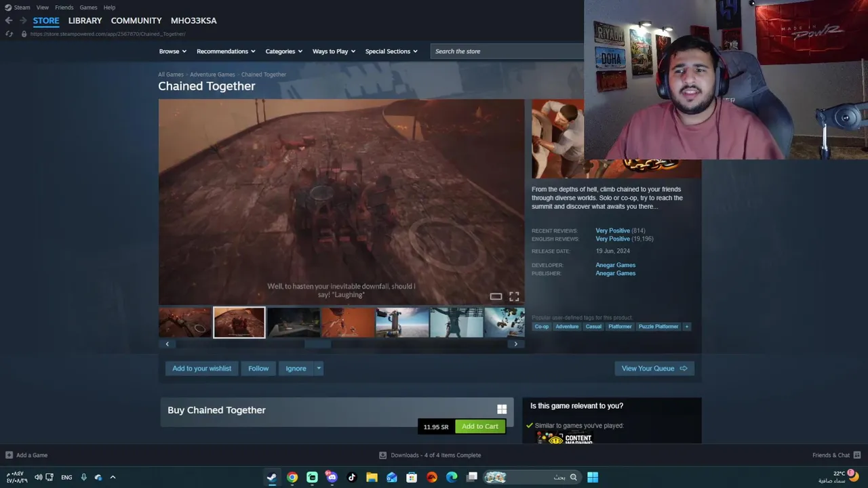Open View Your Queue
Screen dimensions: 868x488
654,369
